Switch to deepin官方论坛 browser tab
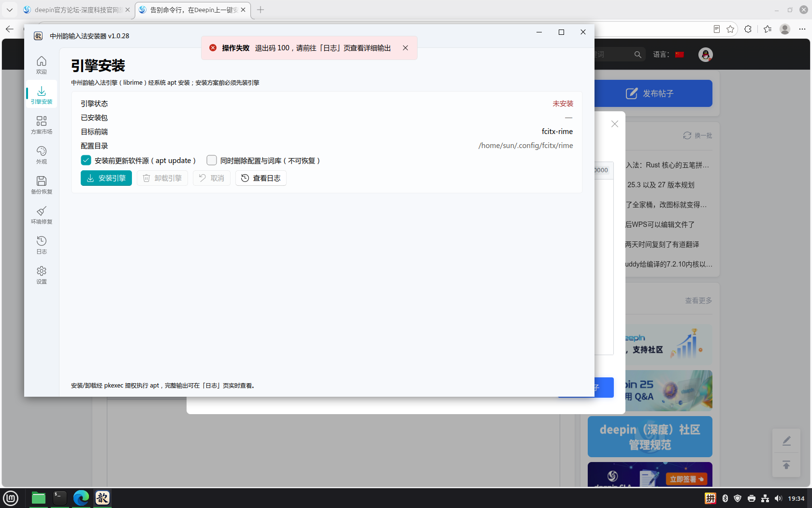812x508 pixels. pos(76,10)
